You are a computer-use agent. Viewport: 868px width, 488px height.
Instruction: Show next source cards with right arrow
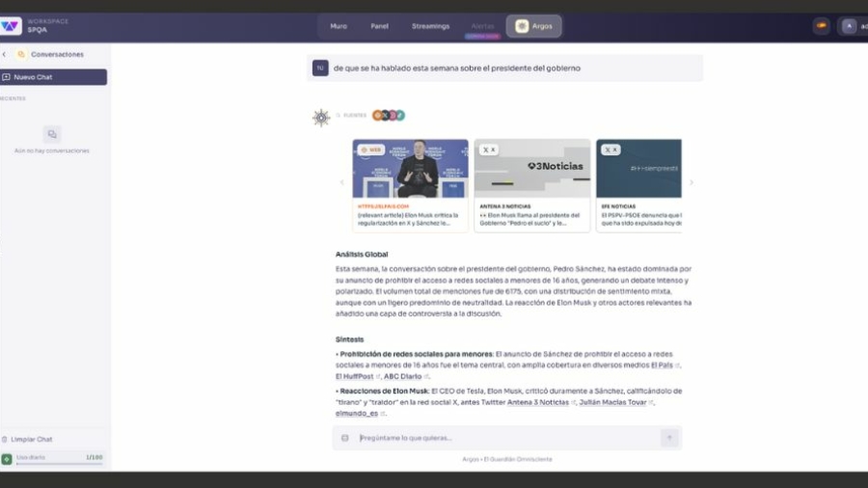coord(691,182)
